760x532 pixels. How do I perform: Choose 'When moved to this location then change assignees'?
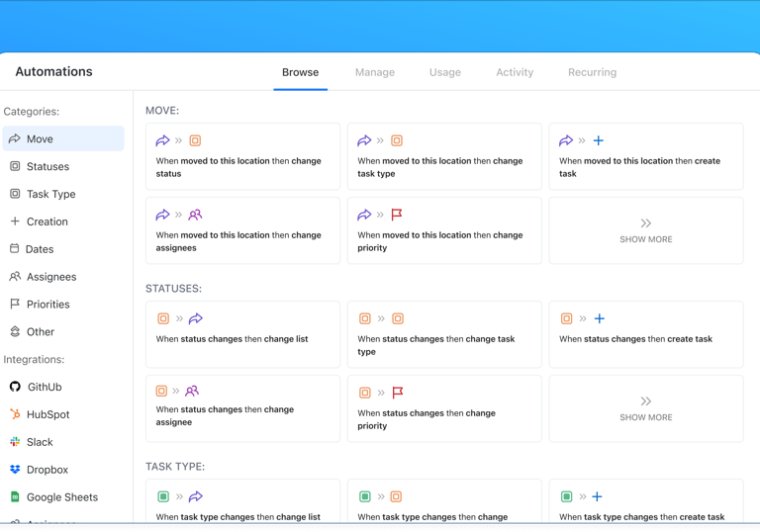point(242,230)
